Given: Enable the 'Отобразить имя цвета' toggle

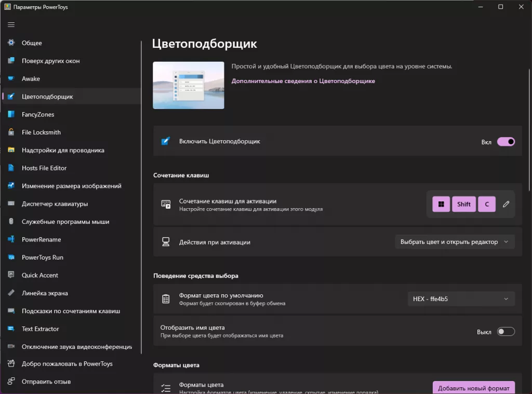Looking at the screenshot, I should [506, 332].
